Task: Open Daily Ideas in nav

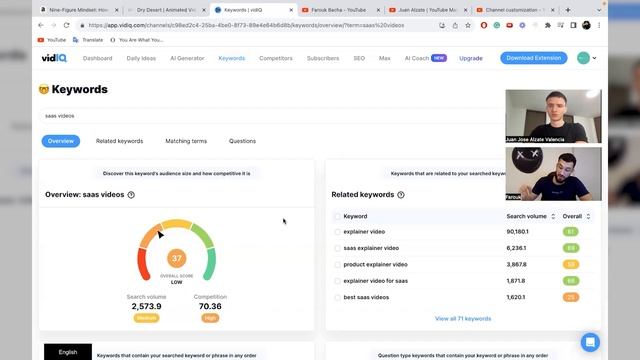Action: coord(141,58)
